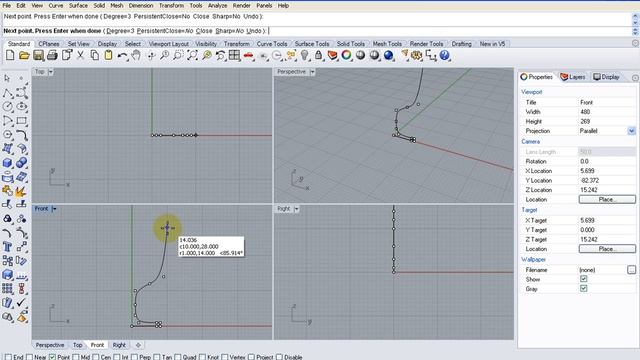Click the light bulb Hide objects icon
Viewport: 640px width, 360px height.
coord(304,55)
